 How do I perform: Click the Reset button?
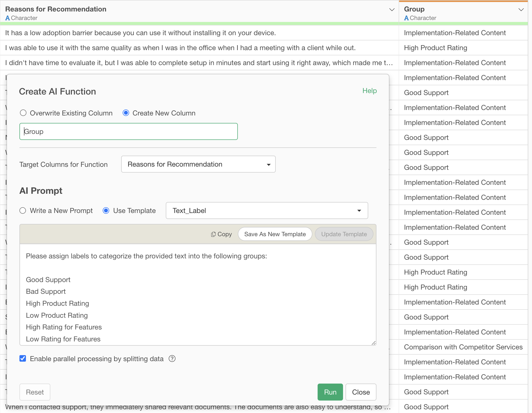[x=35, y=392]
